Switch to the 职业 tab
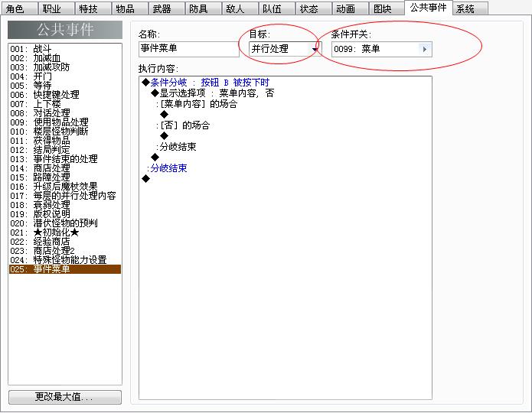Image resolution: width=532 pixels, height=413 pixels. click(x=56, y=9)
